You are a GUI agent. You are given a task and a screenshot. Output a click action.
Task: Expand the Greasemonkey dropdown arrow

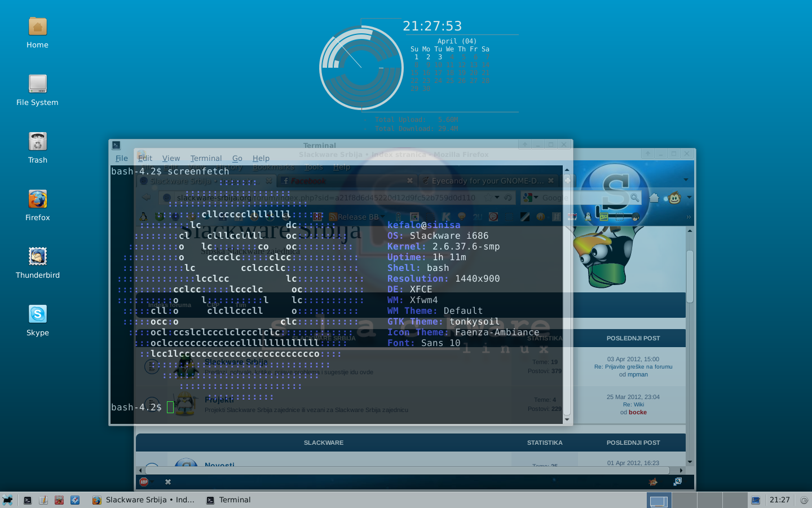tap(689, 198)
